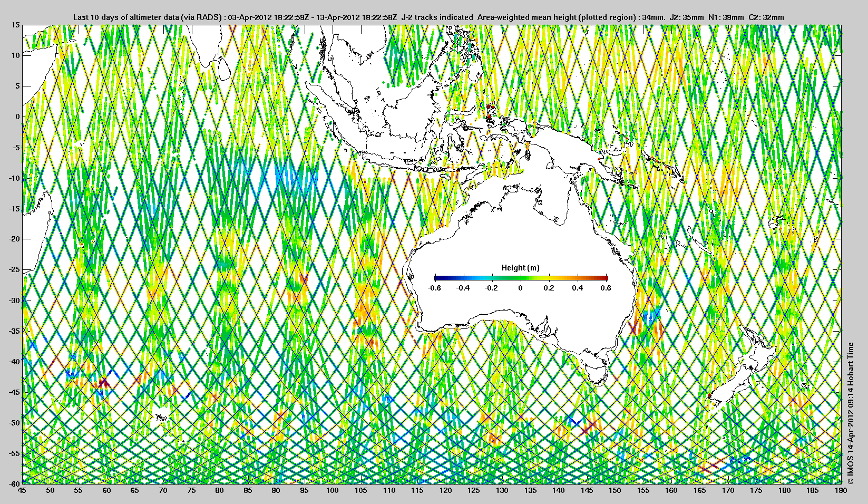Click latitude axis label '-40' on left axis
This screenshot has height=504, width=868.
click(x=14, y=362)
